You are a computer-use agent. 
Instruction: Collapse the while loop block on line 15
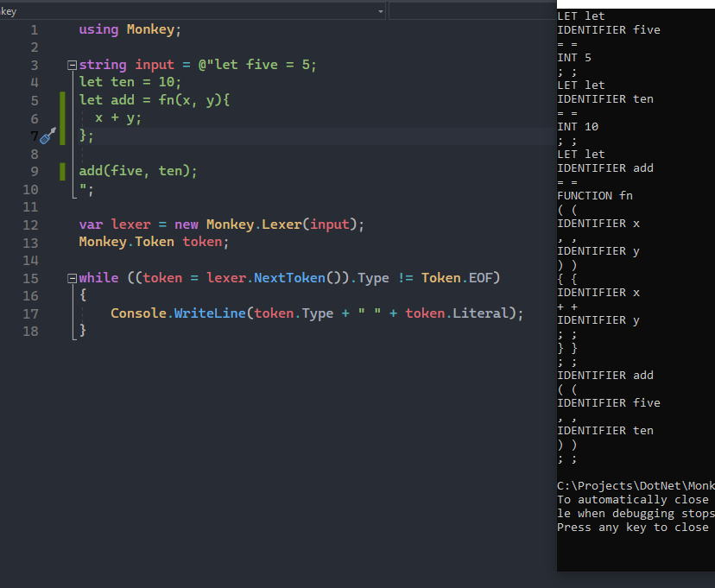72,279
